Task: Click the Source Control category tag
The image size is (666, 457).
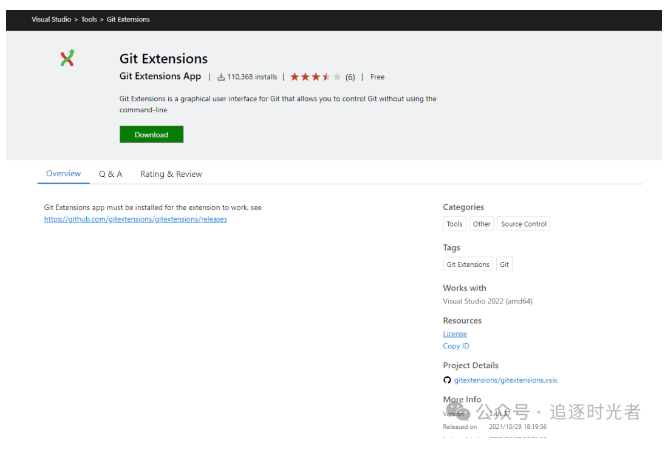Action: click(524, 224)
